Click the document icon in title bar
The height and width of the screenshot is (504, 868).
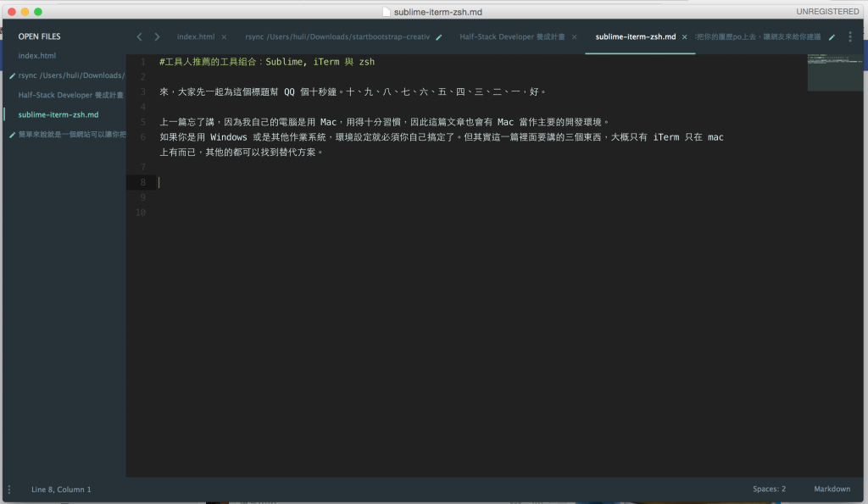click(386, 12)
